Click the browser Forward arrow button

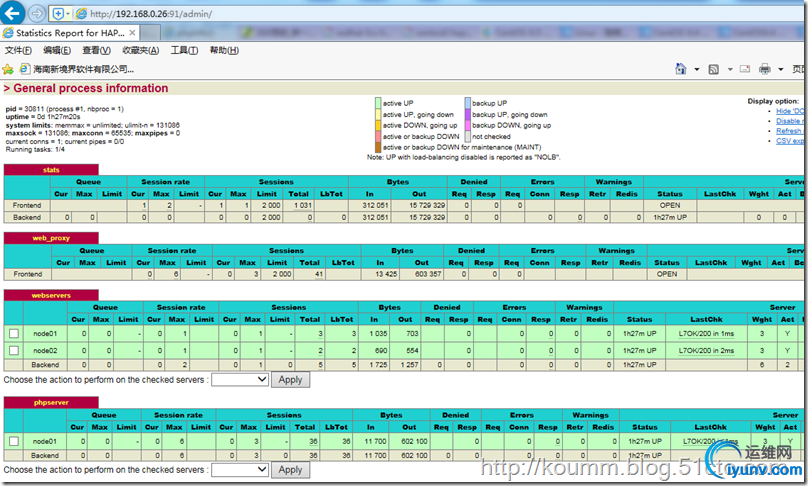pos(36,13)
